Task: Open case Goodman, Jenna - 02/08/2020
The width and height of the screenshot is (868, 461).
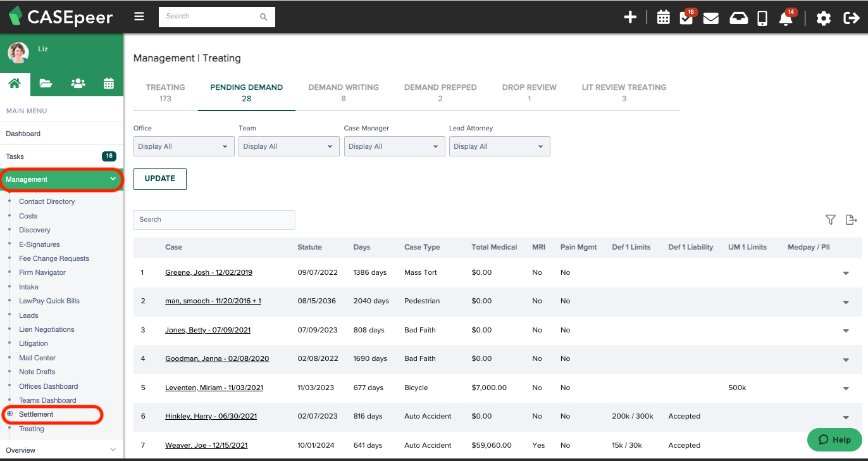Action: click(217, 358)
